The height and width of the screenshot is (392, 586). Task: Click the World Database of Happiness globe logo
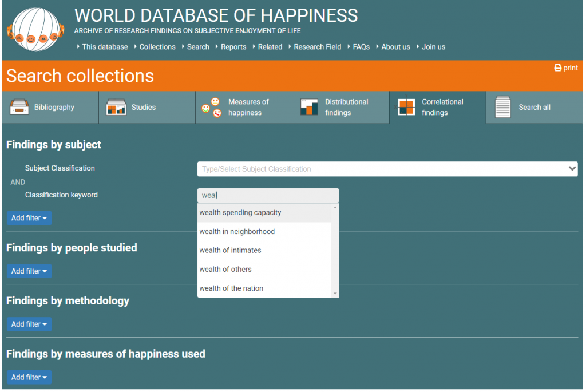[35, 30]
